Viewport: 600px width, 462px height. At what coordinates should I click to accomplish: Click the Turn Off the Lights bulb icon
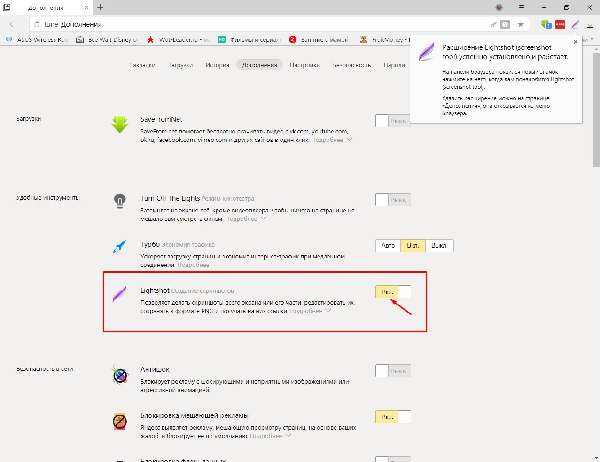[121, 199]
